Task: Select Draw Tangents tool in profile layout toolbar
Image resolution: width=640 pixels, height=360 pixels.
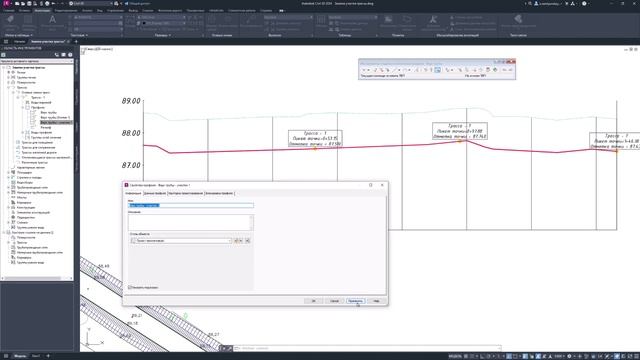Action: [363, 70]
